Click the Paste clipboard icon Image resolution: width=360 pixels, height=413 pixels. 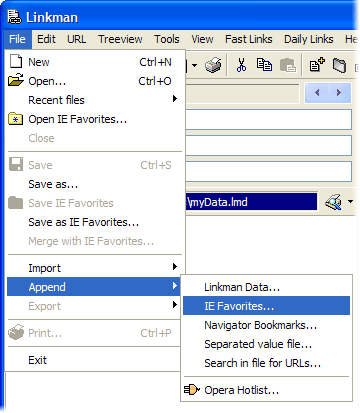tap(288, 65)
